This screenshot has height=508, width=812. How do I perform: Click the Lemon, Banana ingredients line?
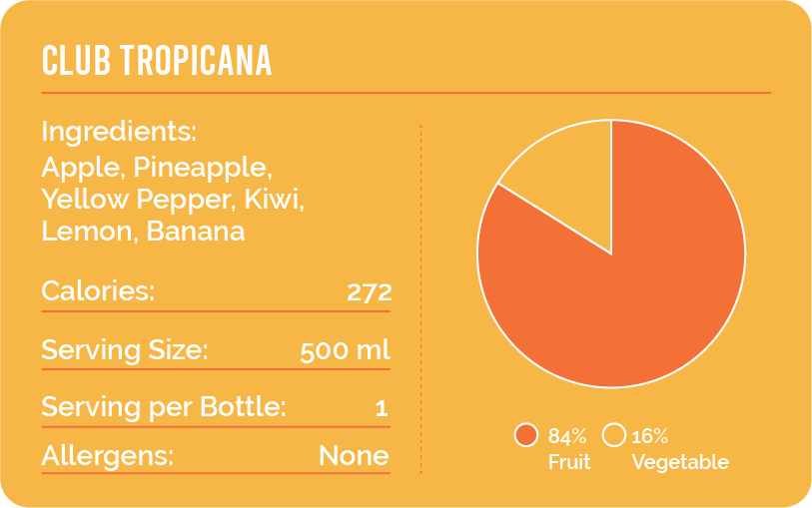pos(143,231)
